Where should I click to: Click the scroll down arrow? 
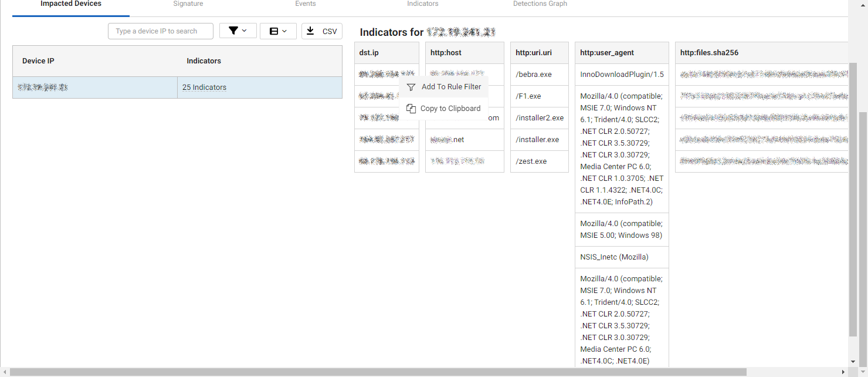coord(853,362)
